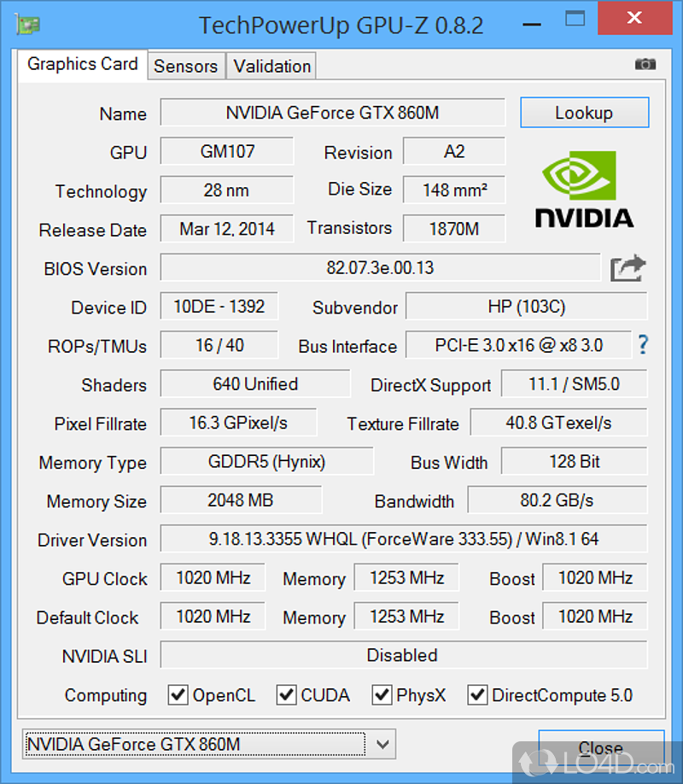The height and width of the screenshot is (784, 683).
Task: Select the Graphics Card tab
Action: pyautogui.click(x=82, y=64)
